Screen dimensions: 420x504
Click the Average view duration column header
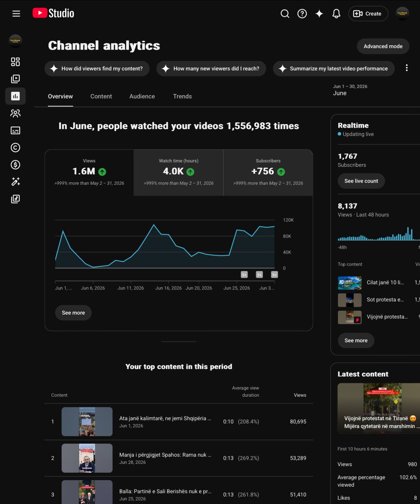(x=245, y=392)
